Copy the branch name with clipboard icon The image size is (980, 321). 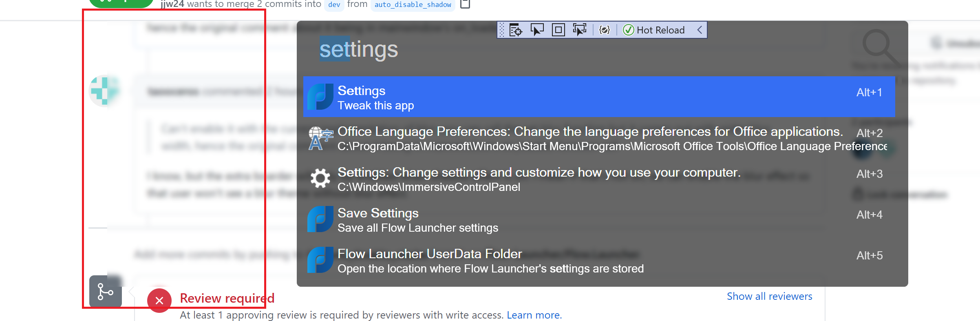[465, 4]
